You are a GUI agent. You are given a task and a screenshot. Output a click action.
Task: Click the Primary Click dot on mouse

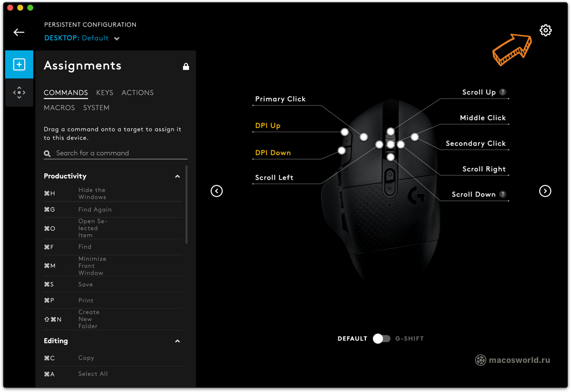[363, 137]
